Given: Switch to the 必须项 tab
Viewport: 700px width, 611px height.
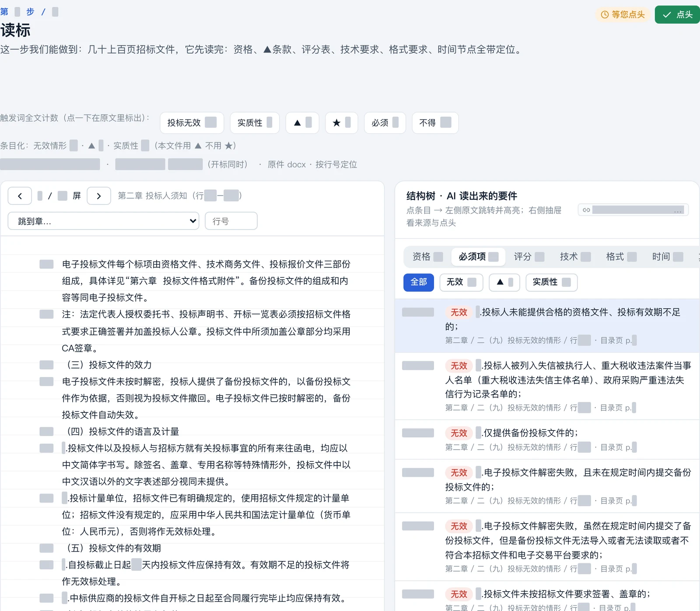Looking at the screenshot, I should pos(478,257).
